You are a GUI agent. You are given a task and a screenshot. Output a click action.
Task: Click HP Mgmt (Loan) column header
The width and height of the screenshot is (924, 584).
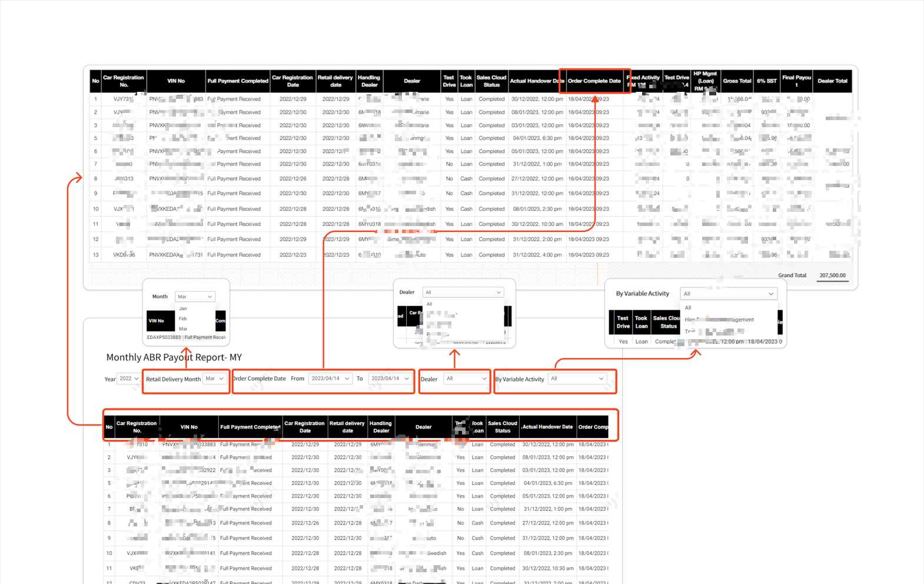coord(705,81)
